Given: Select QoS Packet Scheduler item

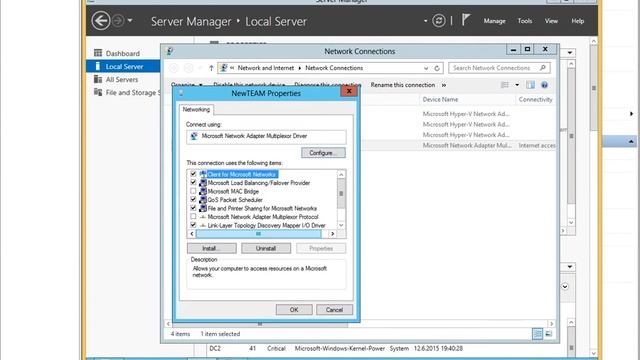Looking at the screenshot, I should click(235, 200).
